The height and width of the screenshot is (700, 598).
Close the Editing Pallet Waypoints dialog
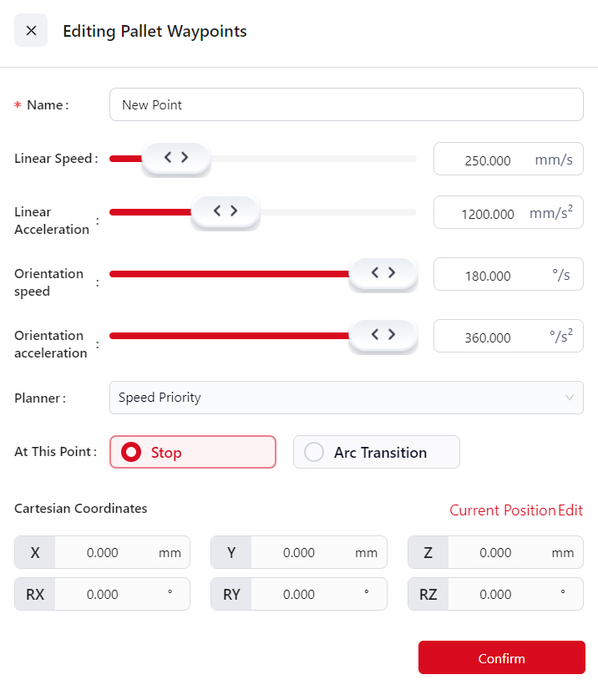point(31,31)
